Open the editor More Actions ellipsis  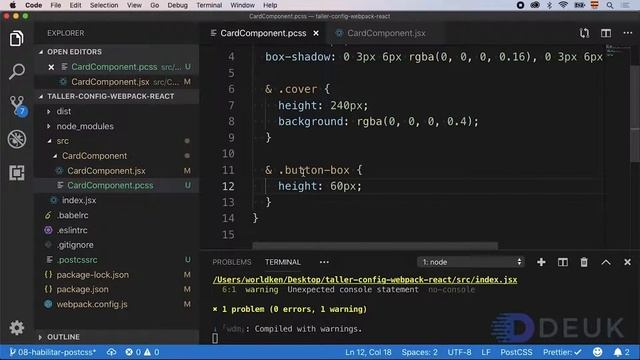tap(627, 33)
